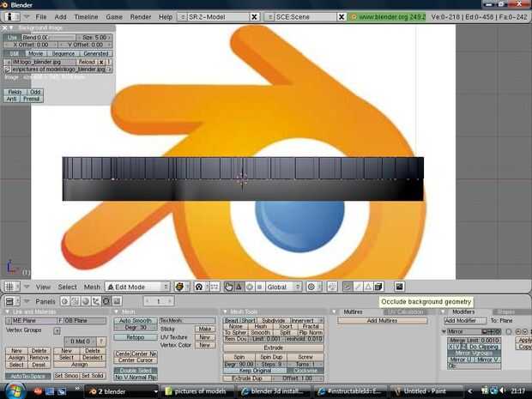Close the Background Image panel
The image size is (532, 399).
tap(4, 27)
